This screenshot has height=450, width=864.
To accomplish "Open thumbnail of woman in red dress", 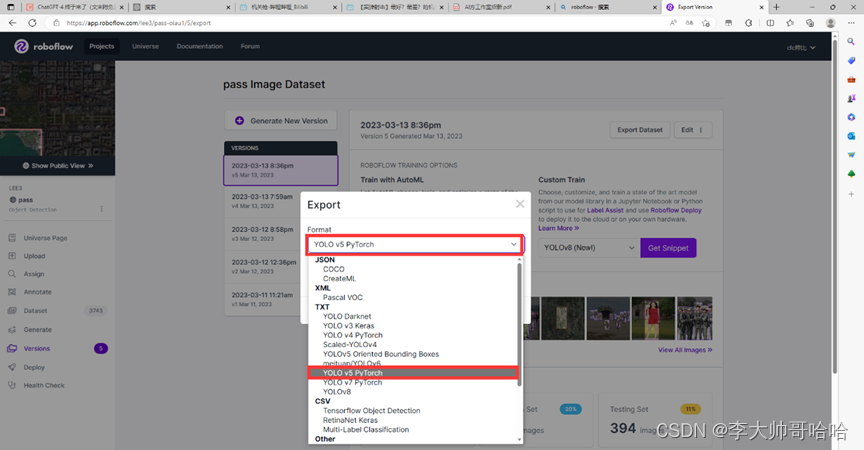I will [x=653, y=318].
